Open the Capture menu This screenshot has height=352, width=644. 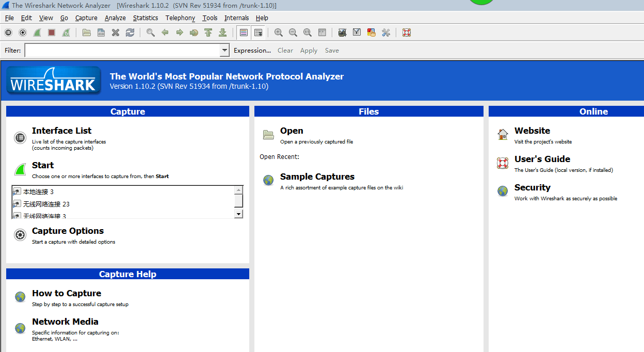coord(86,18)
